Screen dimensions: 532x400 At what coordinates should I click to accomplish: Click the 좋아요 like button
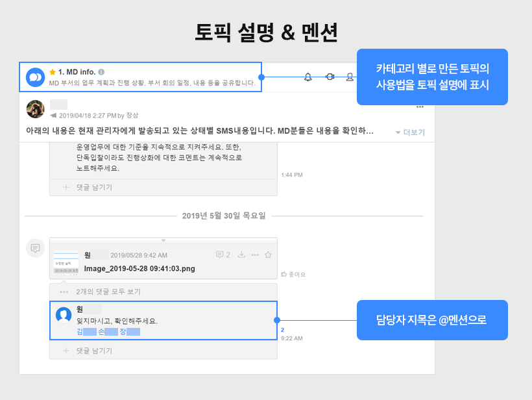pyautogui.click(x=293, y=275)
